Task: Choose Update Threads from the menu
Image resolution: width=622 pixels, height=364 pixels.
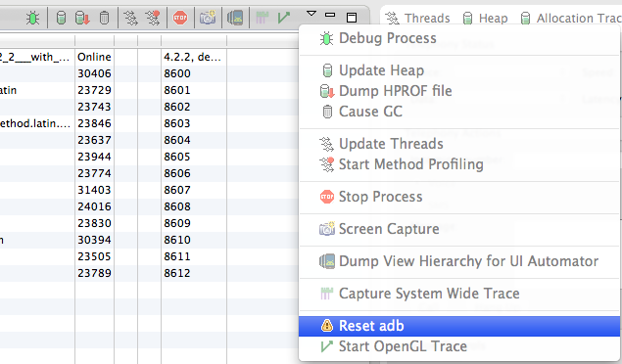Action: coord(459,144)
